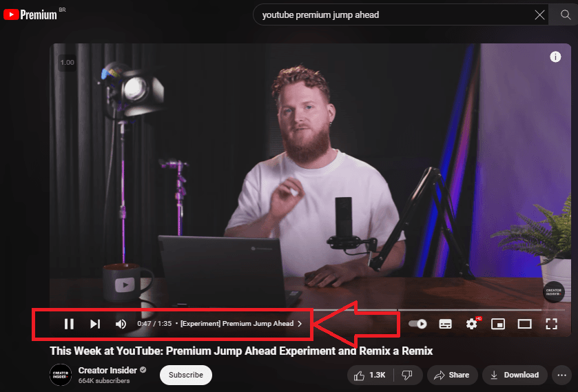Mute the video volume
The width and height of the screenshot is (578, 392).
[121, 324]
